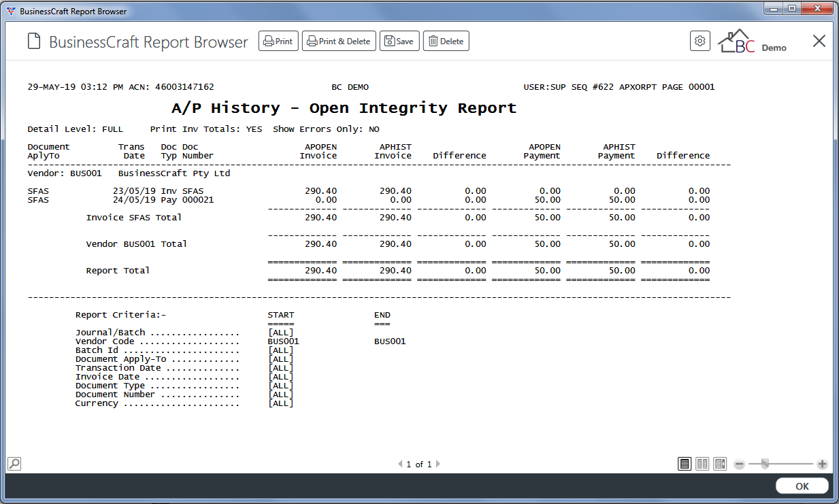Click "Show Errors Only: NO" text

tap(326, 129)
